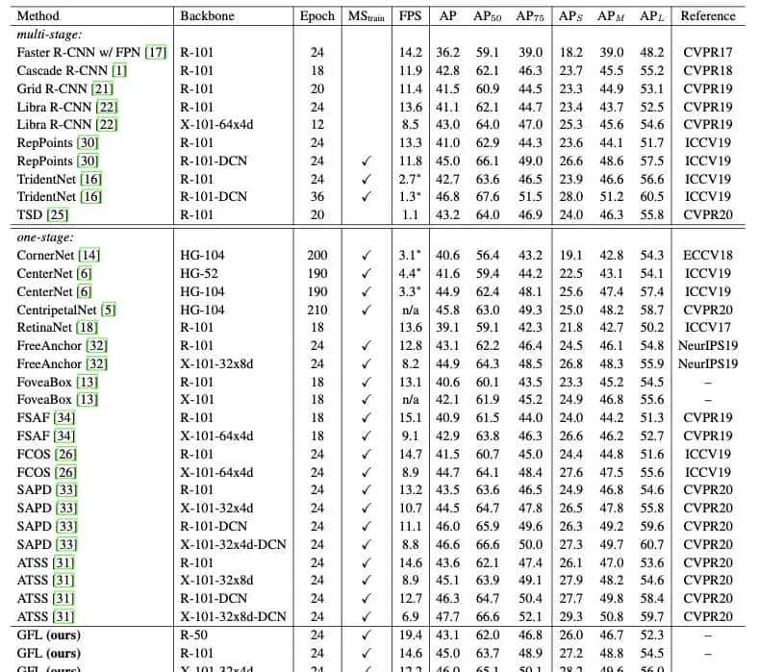Click the MS train checkmark in CornerNet row

click(x=365, y=256)
